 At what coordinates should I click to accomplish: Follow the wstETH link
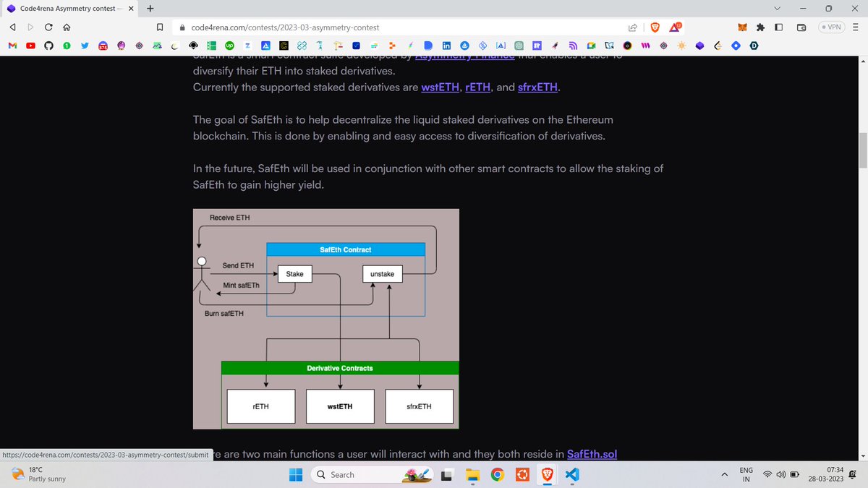[441, 87]
